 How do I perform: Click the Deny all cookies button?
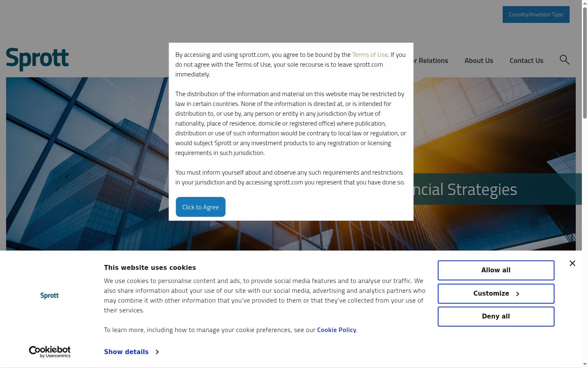tap(496, 316)
